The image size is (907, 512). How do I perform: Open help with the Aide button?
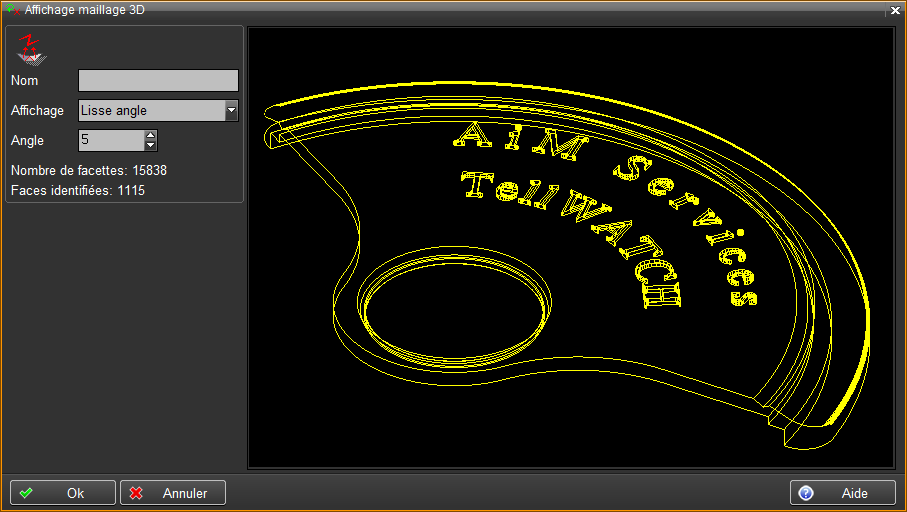[x=842, y=493]
